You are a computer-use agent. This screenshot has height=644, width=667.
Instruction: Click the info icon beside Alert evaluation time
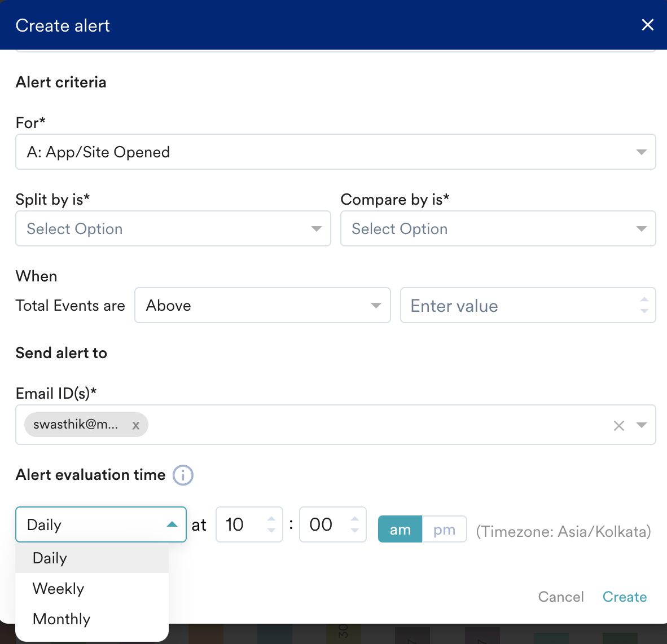point(183,475)
